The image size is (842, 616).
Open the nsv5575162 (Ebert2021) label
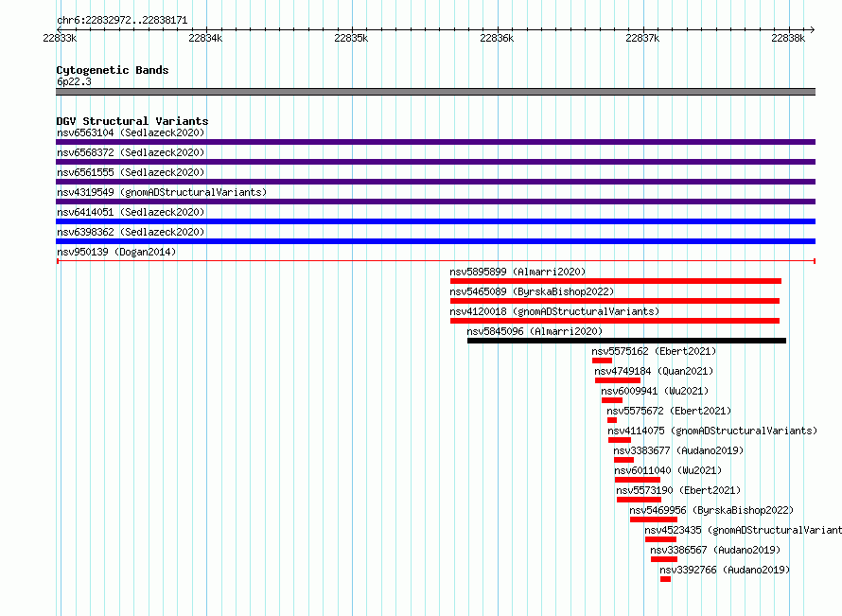654,351
